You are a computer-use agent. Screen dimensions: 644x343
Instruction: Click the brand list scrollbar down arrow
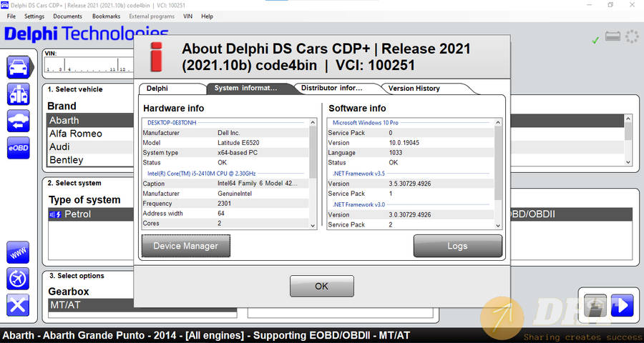pyautogui.click(x=628, y=162)
